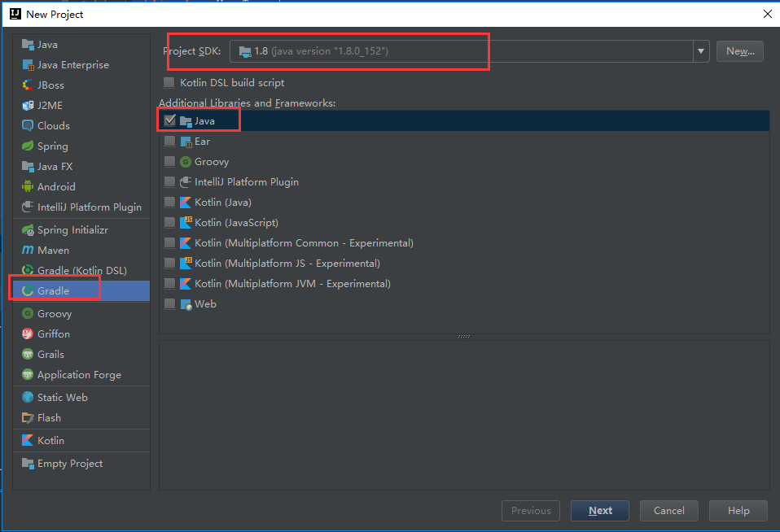
Task: Click Kotlin (JavaScript) framework label
Action: pos(236,223)
